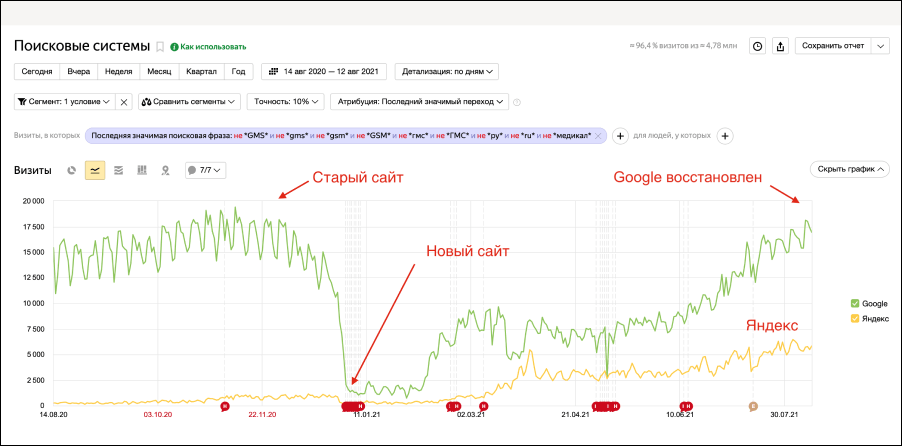Click the export/share report icon
The width and height of the screenshot is (902, 446).
click(x=781, y=46)
